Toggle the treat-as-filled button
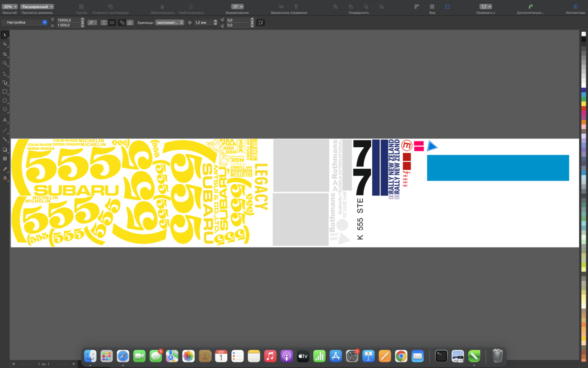 pyautogui.click(x=261, y=23)
